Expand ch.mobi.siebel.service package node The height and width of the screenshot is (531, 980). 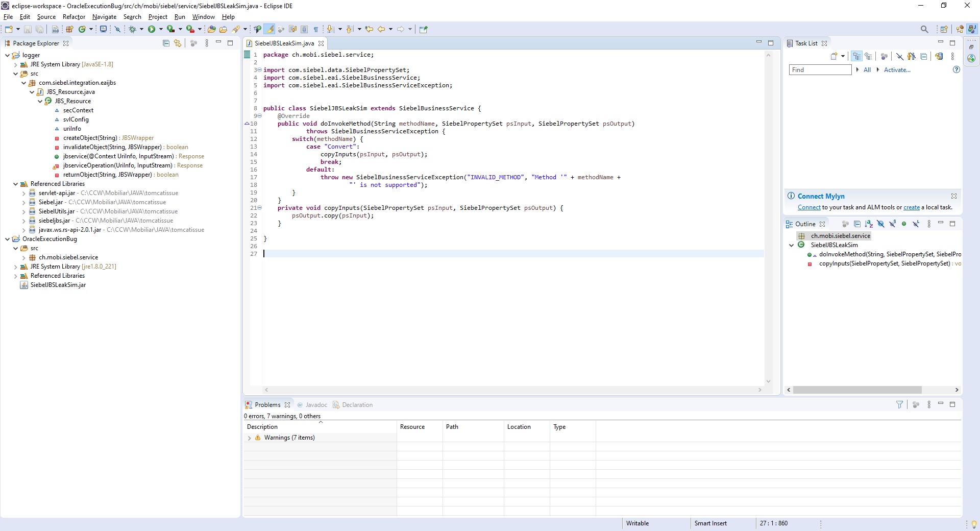coord(23,257)
